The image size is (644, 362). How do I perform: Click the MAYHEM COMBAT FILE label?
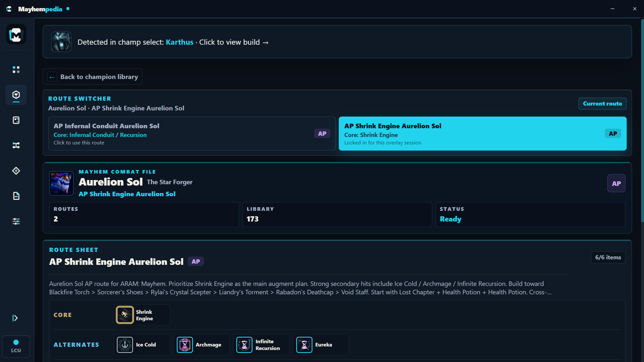(117, 172)
